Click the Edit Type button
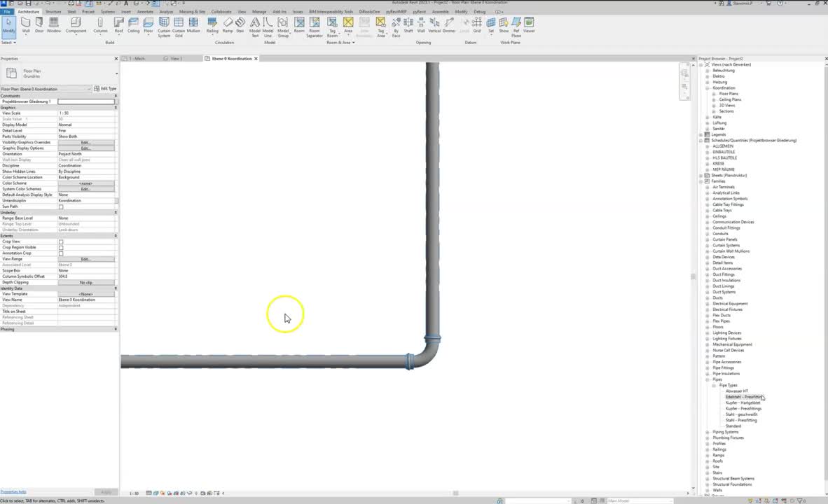Viewport: 828px width, 504px height. pyautogui.click(x=106, y=88)
